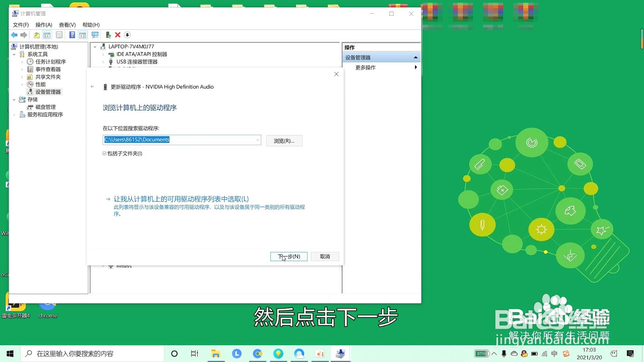Show hidden tray icons chevron

(494, 354)
